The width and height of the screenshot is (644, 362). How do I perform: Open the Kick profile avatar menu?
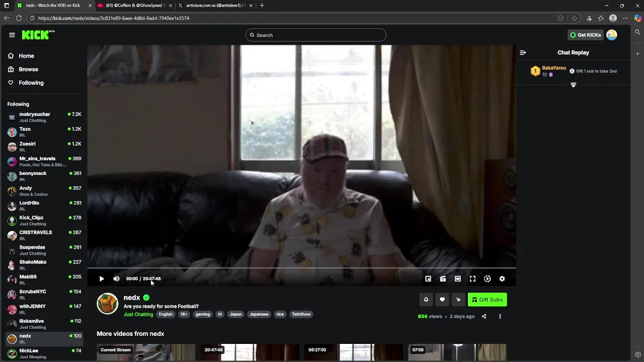[x=612, y=35]
